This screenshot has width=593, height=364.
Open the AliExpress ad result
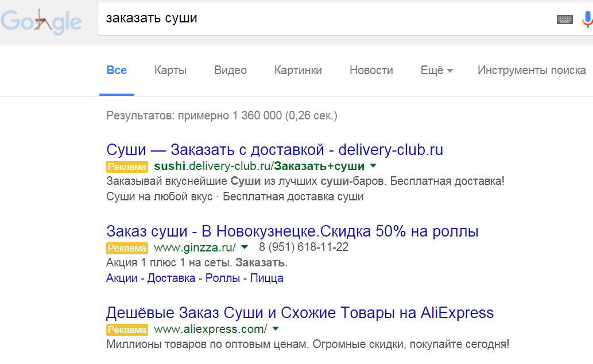coord(299,313)
